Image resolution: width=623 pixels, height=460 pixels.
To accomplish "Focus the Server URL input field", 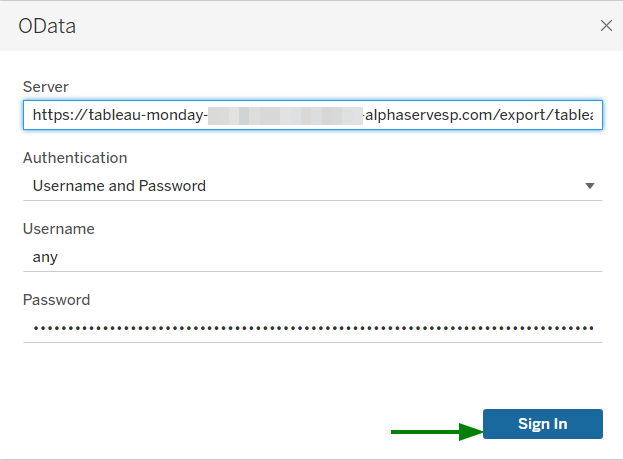I will (312, 115).
